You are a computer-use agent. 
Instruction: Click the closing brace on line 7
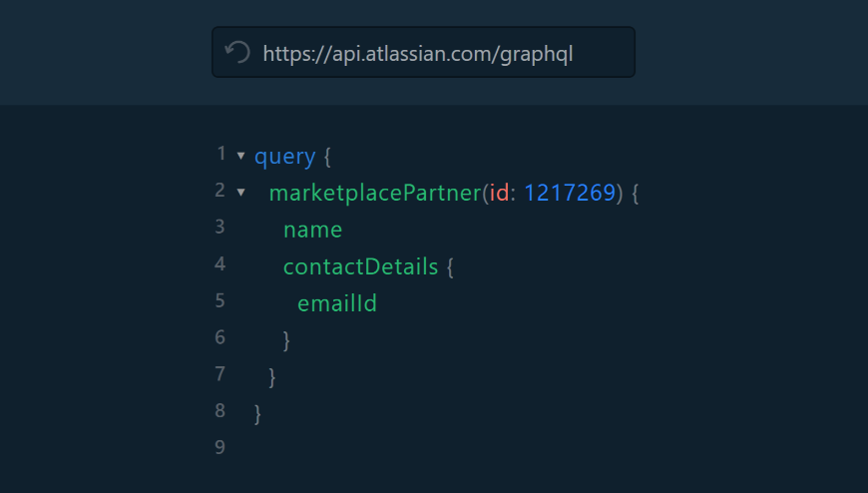tap(272, 377)
